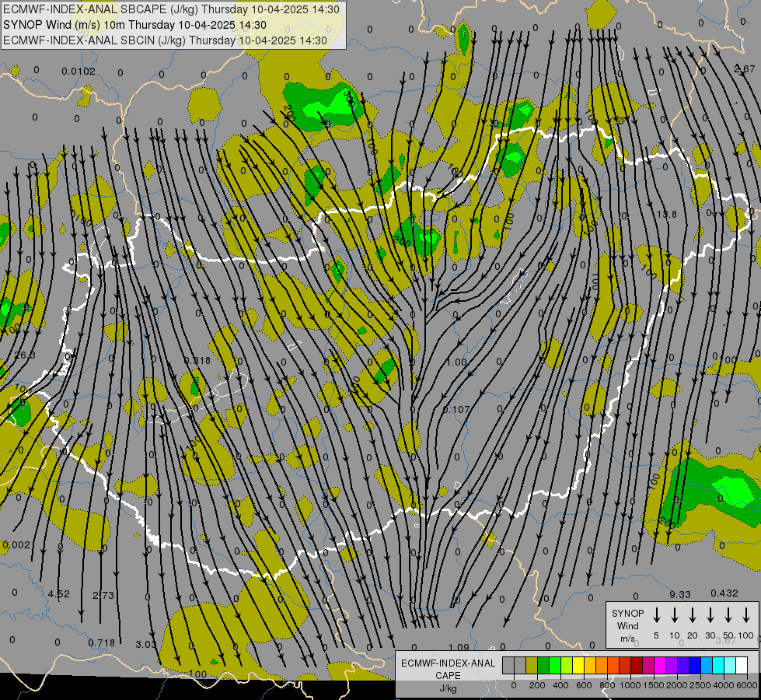Click the CAPE color scale label 1000

pyautogui.click(x=630, y=685)
